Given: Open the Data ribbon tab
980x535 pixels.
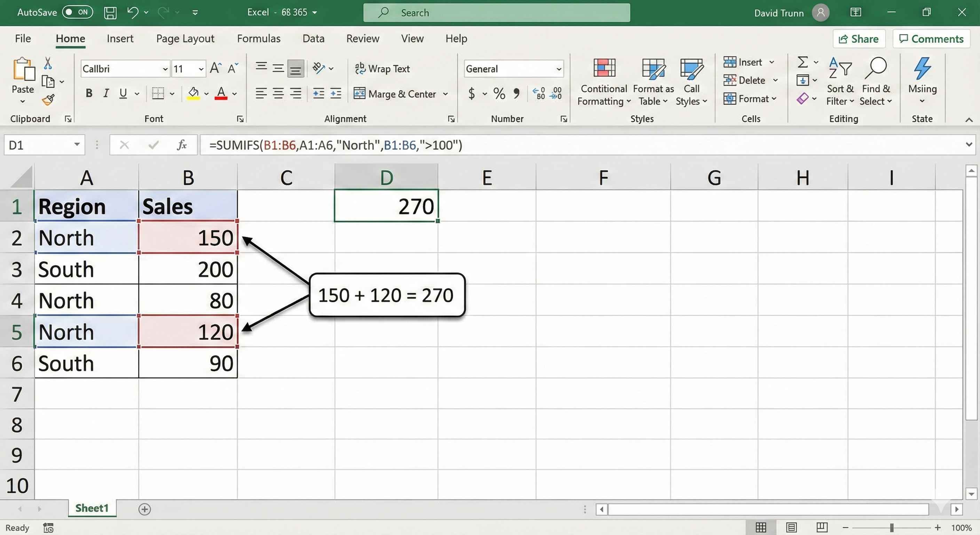Looking at the screenshot, I should [x=313, y=38].
